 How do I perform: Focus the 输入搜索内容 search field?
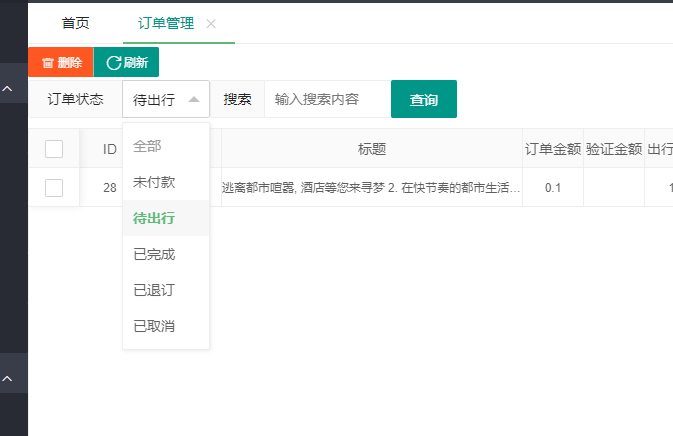point(327,99)
